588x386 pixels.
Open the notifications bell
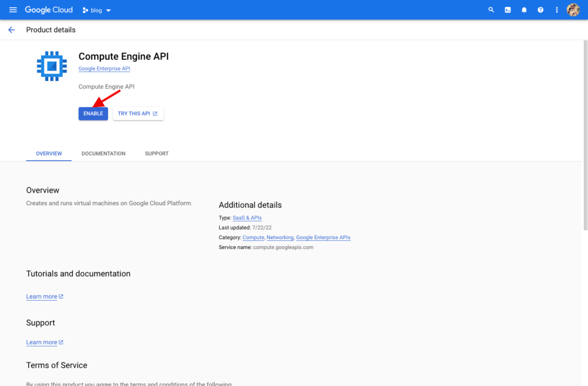(524, 10)
